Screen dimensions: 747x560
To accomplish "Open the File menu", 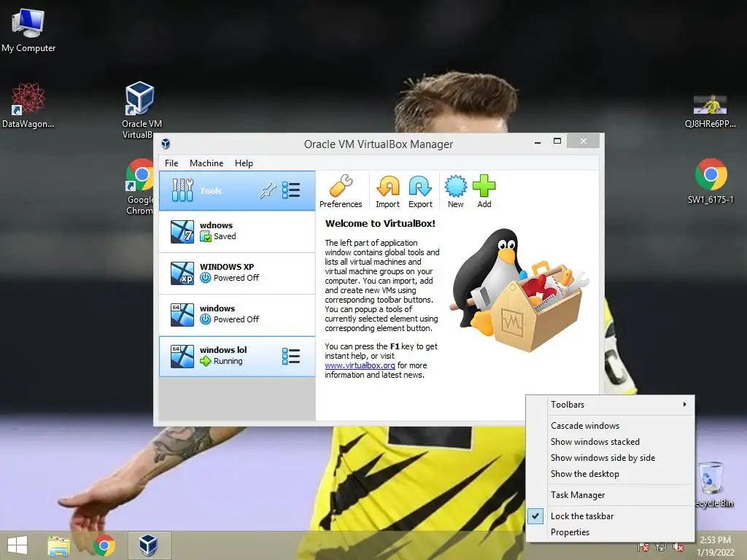I will [171, 163].
